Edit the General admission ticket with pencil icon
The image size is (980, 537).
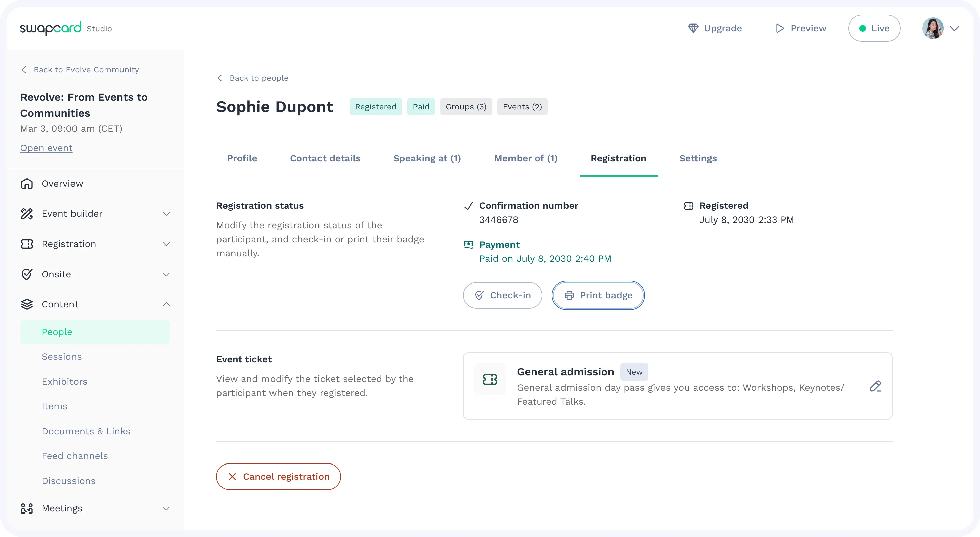(875, 386)
